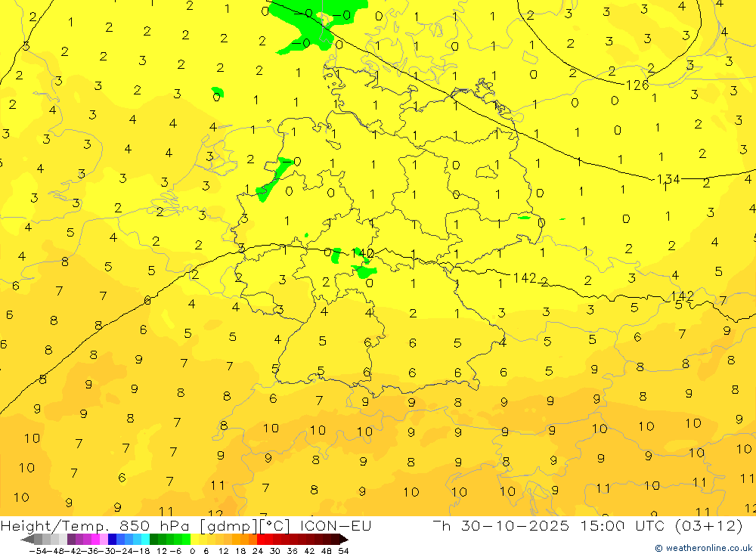The height and width of the screenshot is (554, 756).
Task: Open the weatheronline.co.uk copyright link
Action: click(703, 548)
